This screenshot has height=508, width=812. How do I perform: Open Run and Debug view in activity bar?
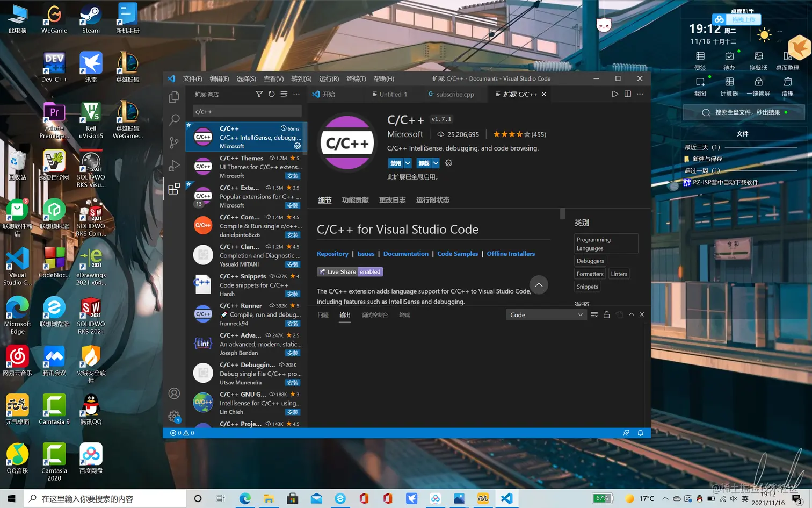174,166
